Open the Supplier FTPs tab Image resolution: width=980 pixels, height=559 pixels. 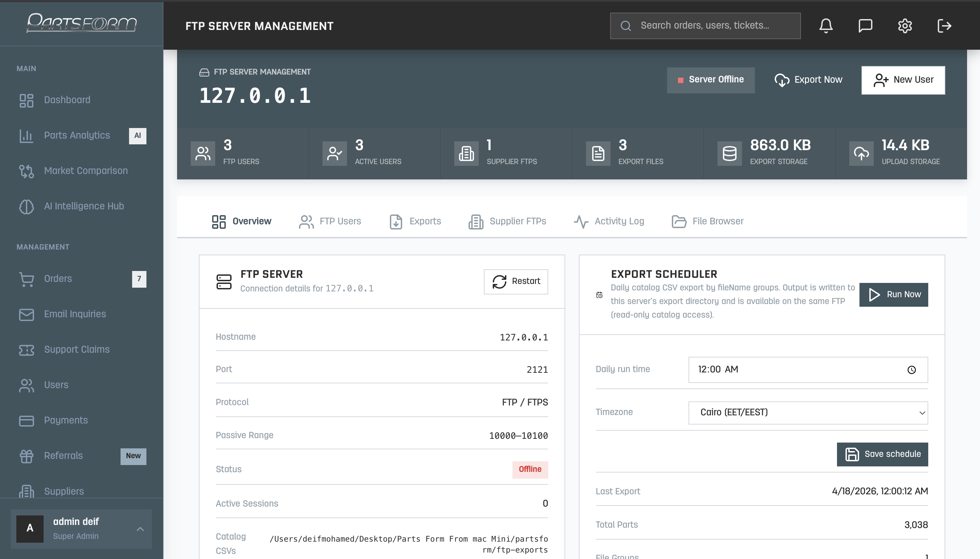(507, 222)
